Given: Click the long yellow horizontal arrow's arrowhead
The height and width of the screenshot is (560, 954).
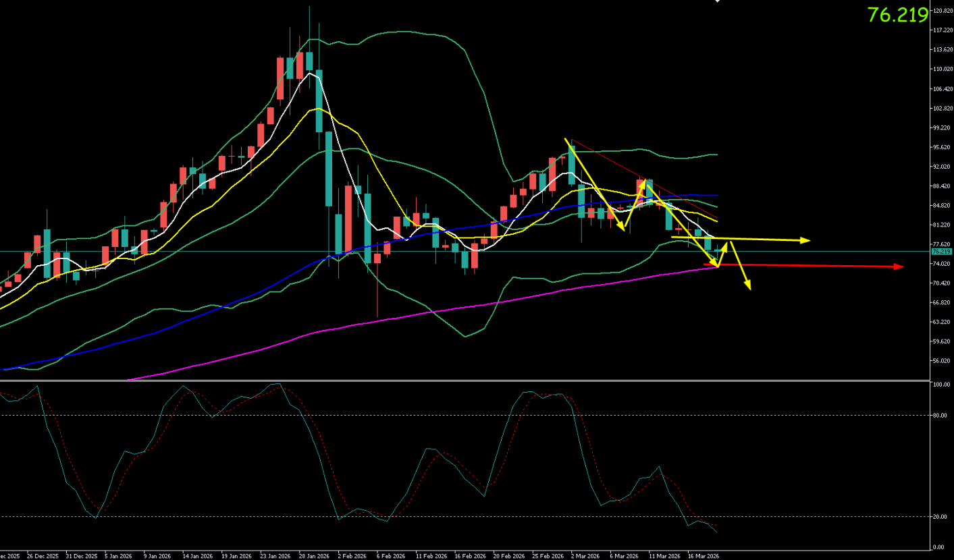Looking at the screenshot, I should (x=804, y=240).
